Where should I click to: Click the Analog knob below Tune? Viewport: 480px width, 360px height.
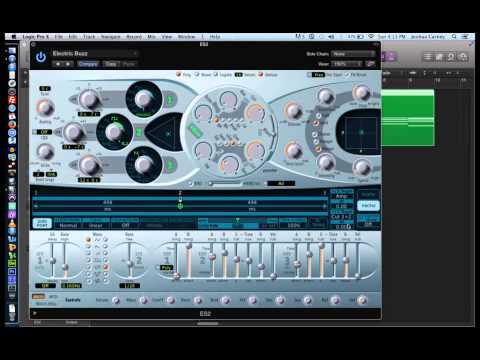pos(45,108)
